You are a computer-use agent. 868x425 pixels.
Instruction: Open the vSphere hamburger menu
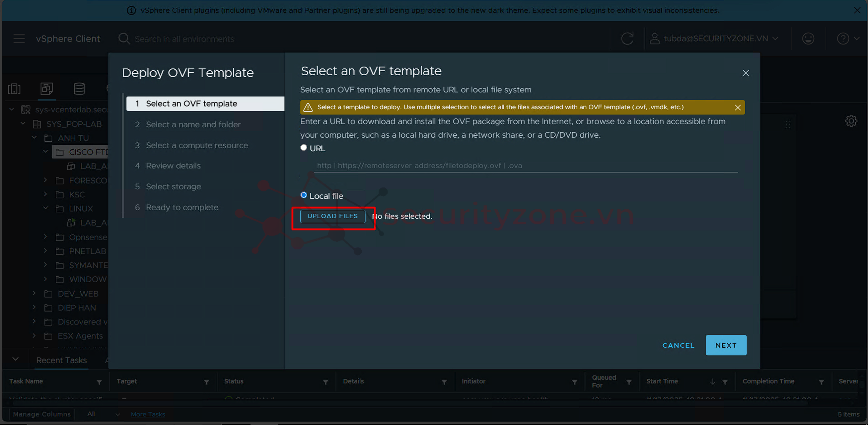[19, 39]
